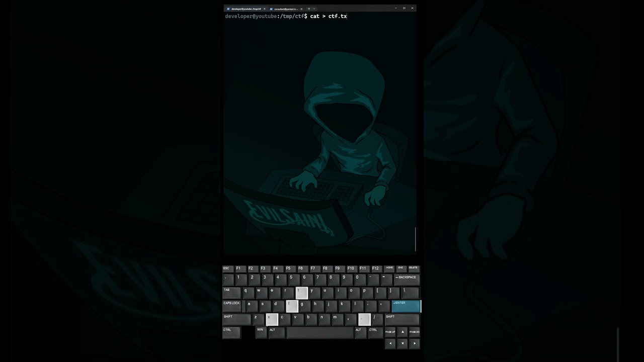This screenshot has width=644, height=362.
Task: Click the PAGE DN key
Action: [x=414, y=332]
